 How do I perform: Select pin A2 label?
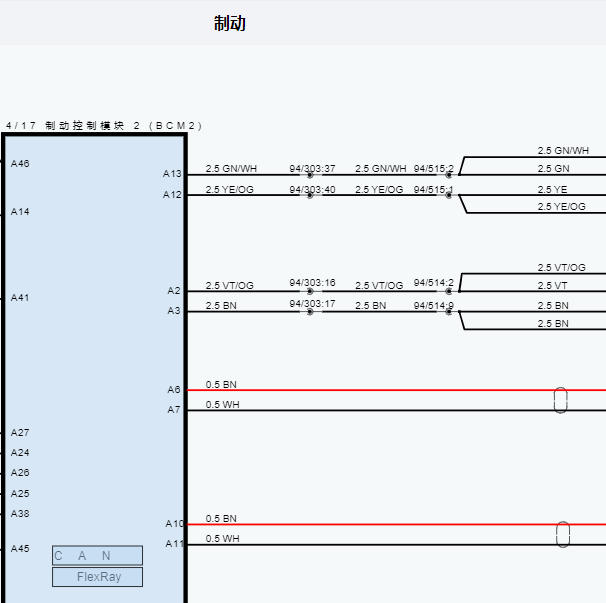pyautogui.click(x=174, y=290)
